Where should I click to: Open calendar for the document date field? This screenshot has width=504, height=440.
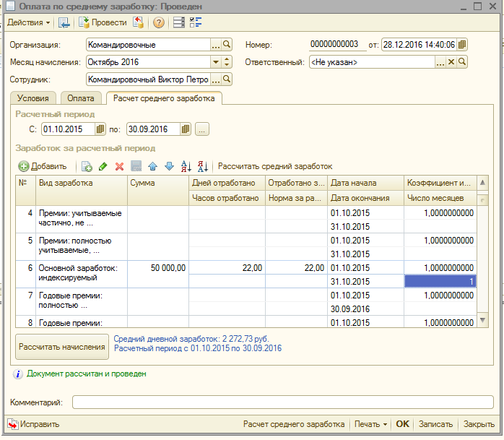click(x=462, y=45)
